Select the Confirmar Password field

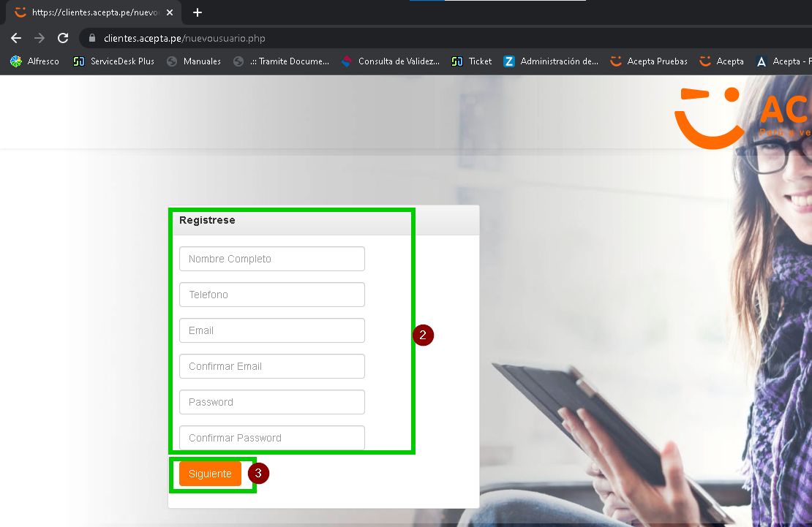(x=272, y=437)
